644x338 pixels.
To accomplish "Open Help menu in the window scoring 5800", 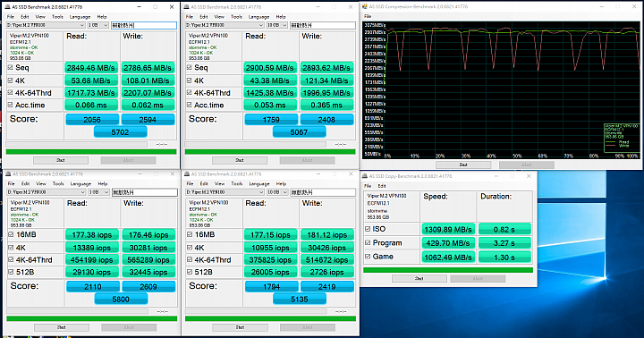I will (103, 184).
